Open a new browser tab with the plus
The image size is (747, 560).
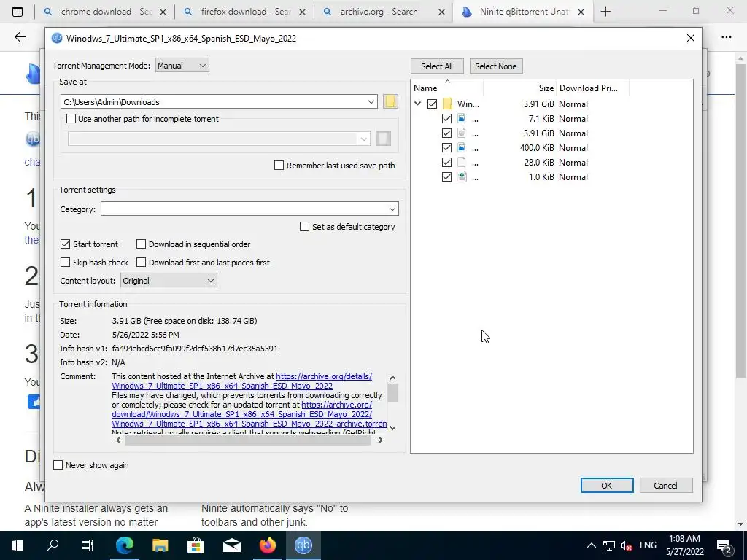click(x=605, y=12)
